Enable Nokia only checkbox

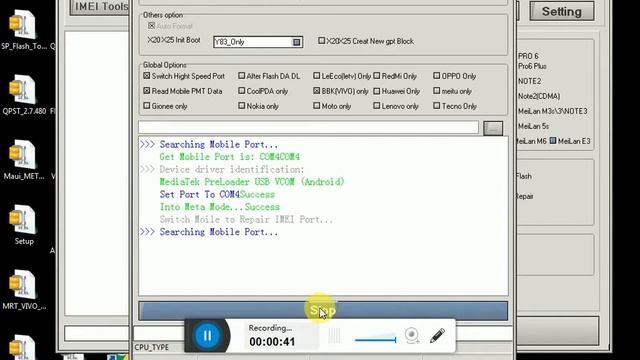pos(242,106)
